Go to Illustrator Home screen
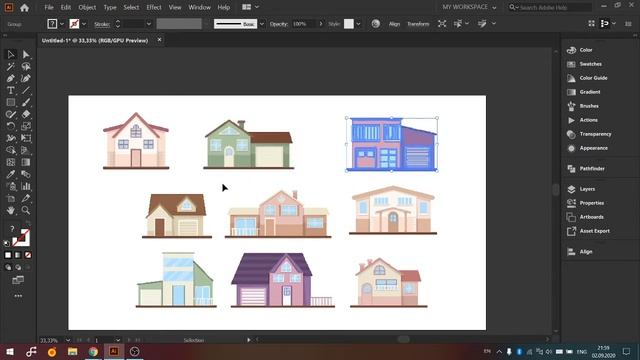The width and height of the screenshot is (640, 360). pos(24,7)
